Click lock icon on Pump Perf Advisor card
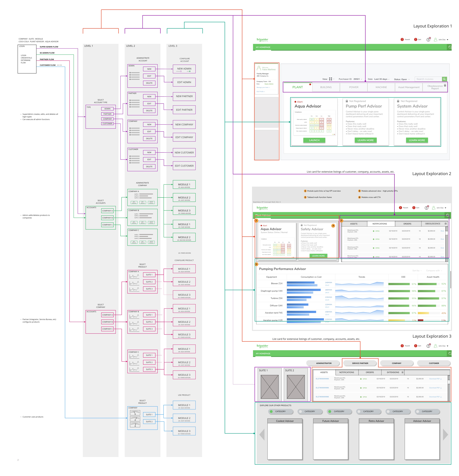 click(x=347, y=101)
